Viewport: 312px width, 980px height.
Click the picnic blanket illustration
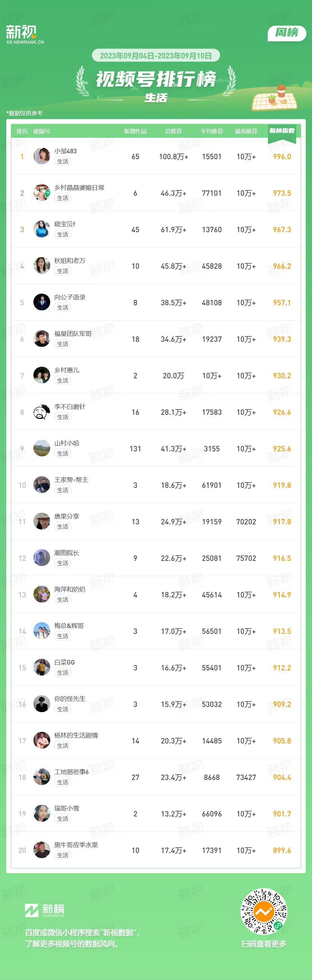275,98
